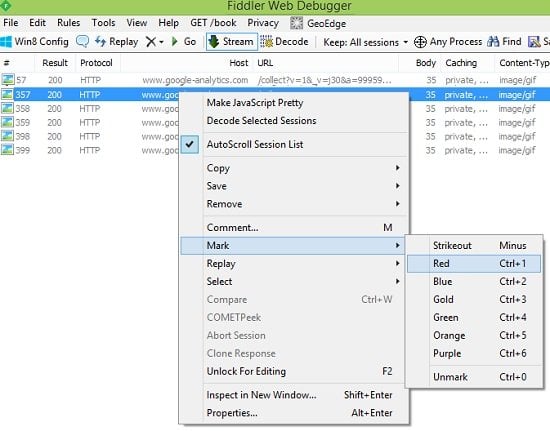The image size is (550, 431).
Task: Open the dropdown arrow next to Remove X
Action: [x=161, y=42]
